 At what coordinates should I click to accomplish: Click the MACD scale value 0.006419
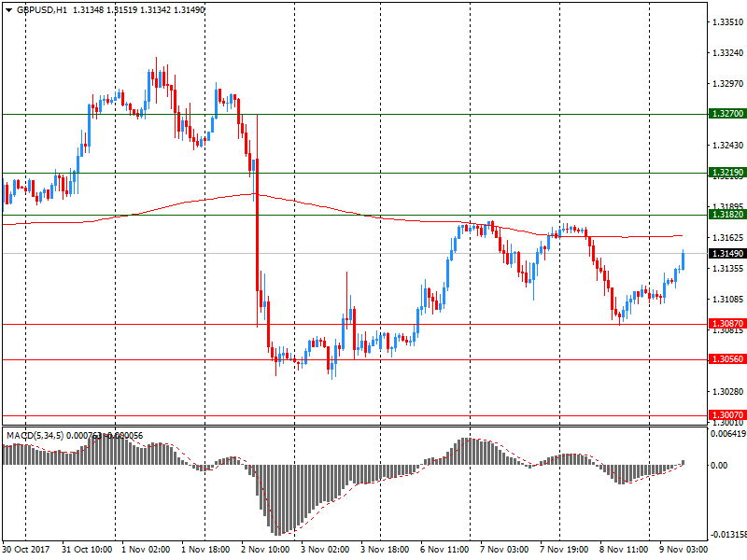(728, 434)
